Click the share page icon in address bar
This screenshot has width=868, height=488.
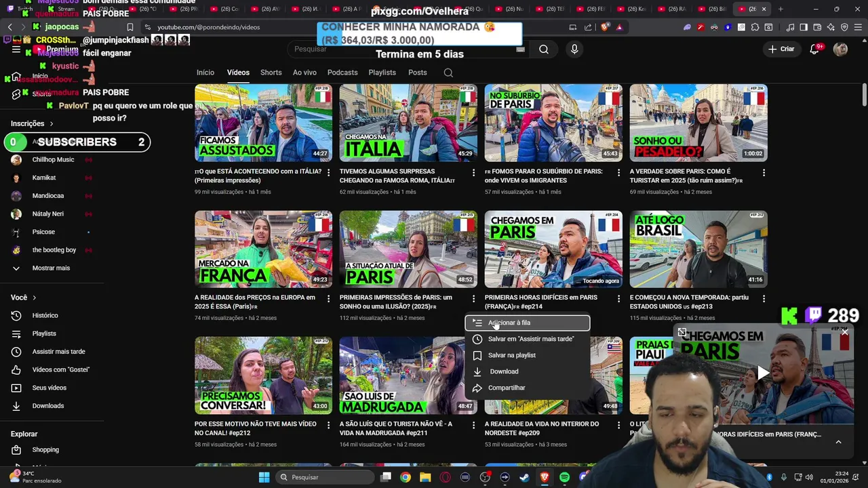[588, 27]
